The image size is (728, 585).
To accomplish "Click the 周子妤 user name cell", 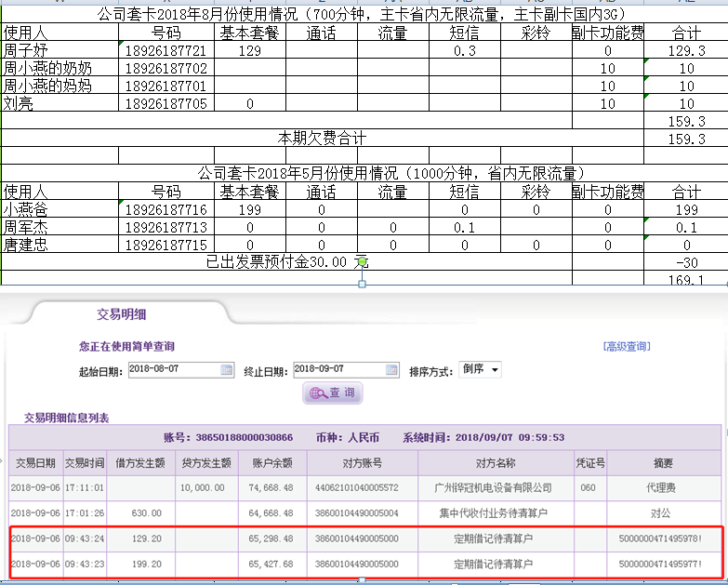I will coord(60,51).
